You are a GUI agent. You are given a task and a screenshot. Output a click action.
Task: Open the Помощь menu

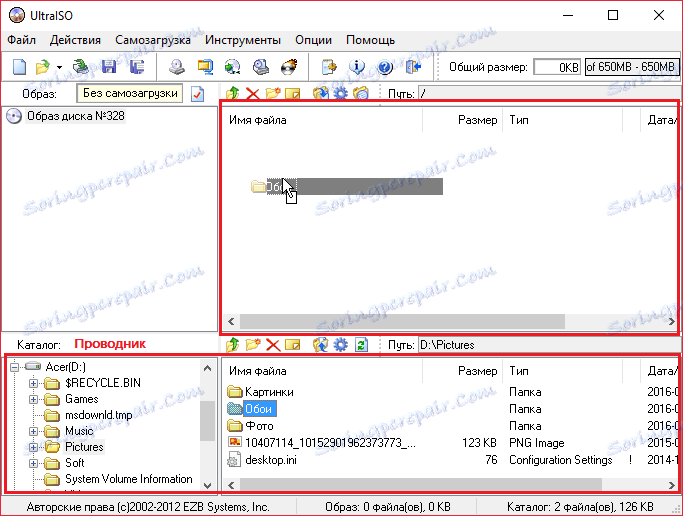coord(371,40)
